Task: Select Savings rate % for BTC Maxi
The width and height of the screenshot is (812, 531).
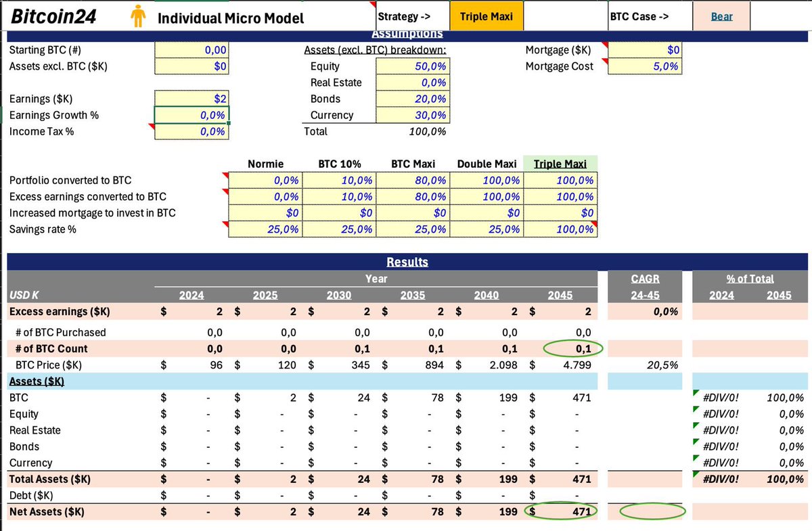Action: coord(413,229)
